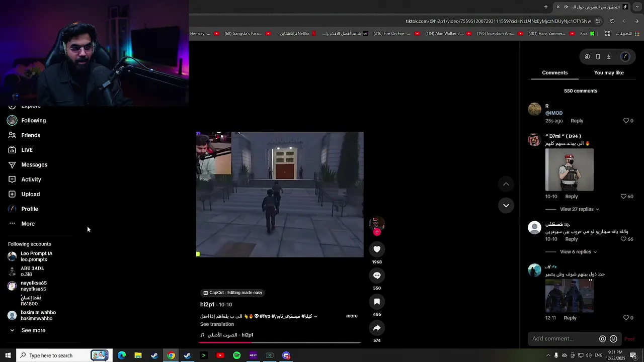
Task: Open the D7mi comment image attachment
Action: (570, 170)
